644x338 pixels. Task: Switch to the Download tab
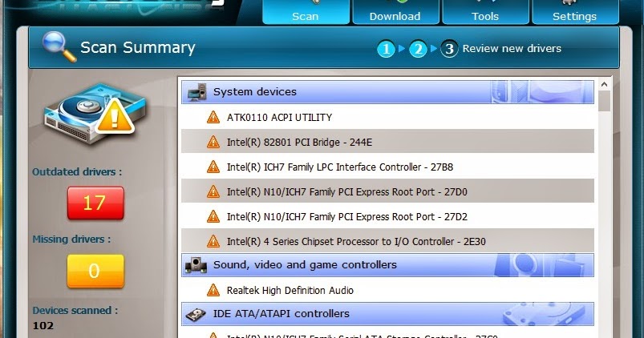point(395,12)
